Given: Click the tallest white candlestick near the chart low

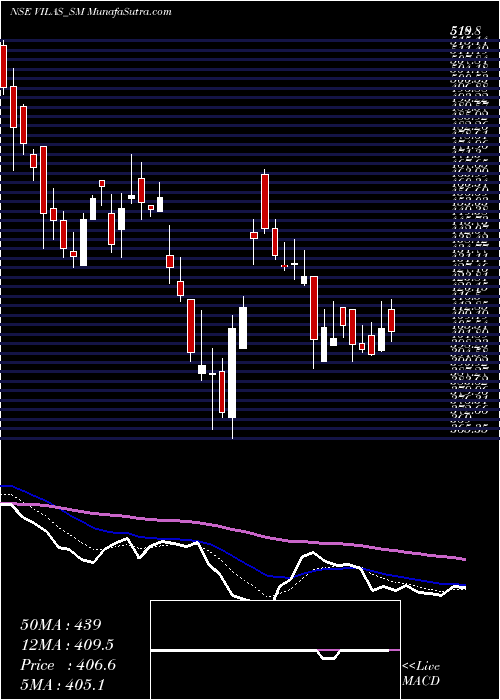Looking at the screenshot, I should (x=232, y=373).
